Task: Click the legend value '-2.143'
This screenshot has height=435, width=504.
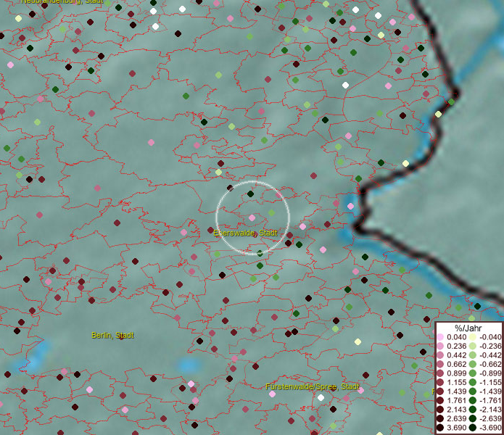Action: (490, 410)
